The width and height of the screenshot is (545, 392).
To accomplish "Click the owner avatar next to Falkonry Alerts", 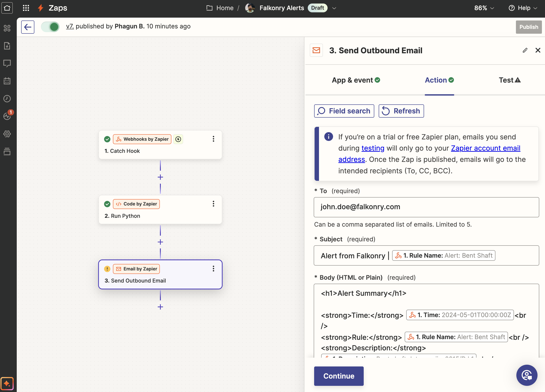I will (250, 8).
